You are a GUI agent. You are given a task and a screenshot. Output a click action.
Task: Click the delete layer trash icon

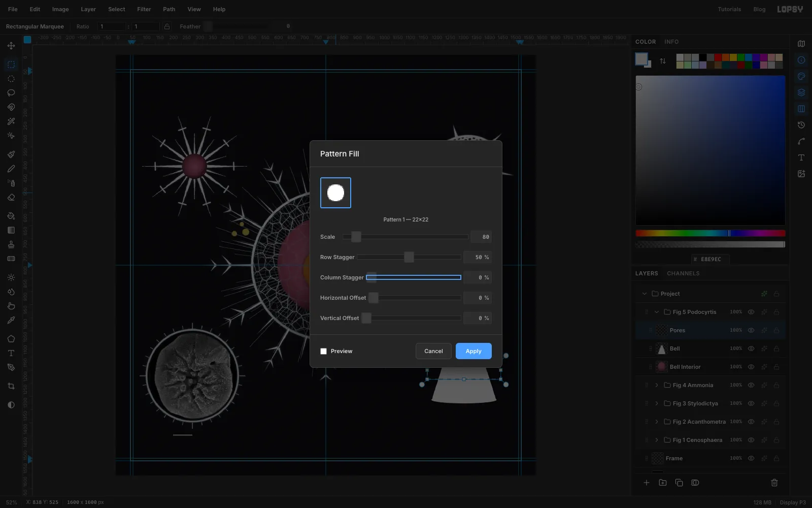[x=774, y=483]
